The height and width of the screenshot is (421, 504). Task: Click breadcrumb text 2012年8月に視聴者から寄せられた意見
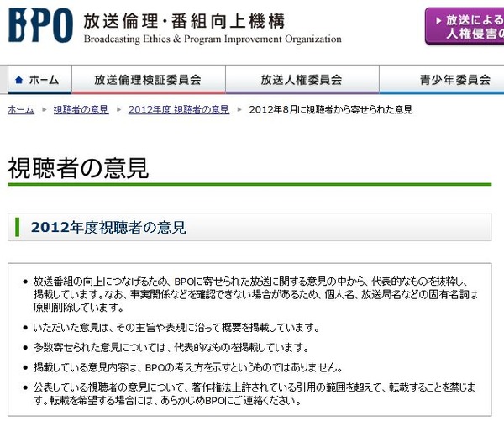point(331,110)
